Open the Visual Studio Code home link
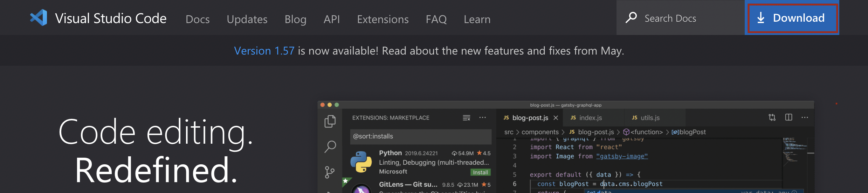 pos(98,18)
